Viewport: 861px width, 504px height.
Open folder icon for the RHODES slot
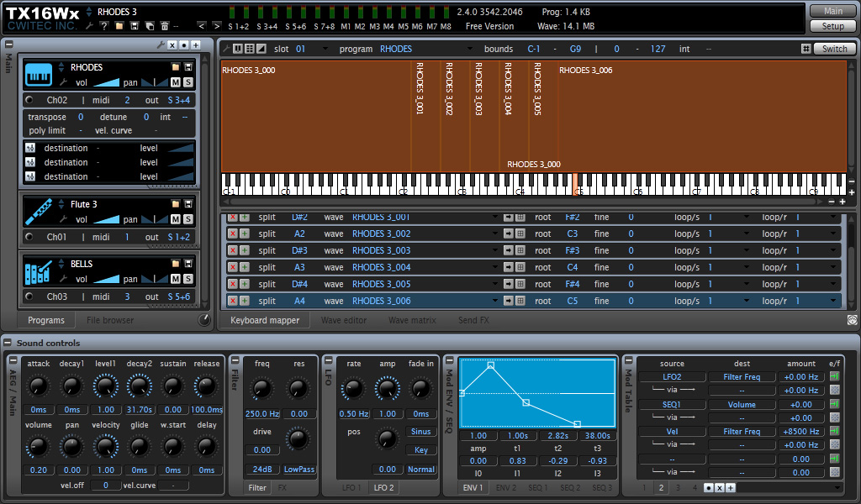tap(175, 67)
